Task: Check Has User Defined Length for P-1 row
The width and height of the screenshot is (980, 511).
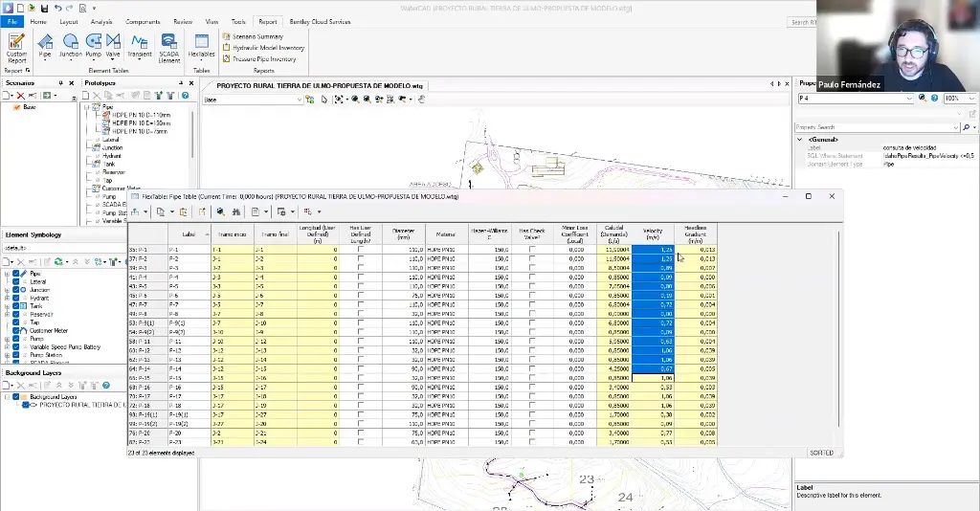Action: point(361,249)
